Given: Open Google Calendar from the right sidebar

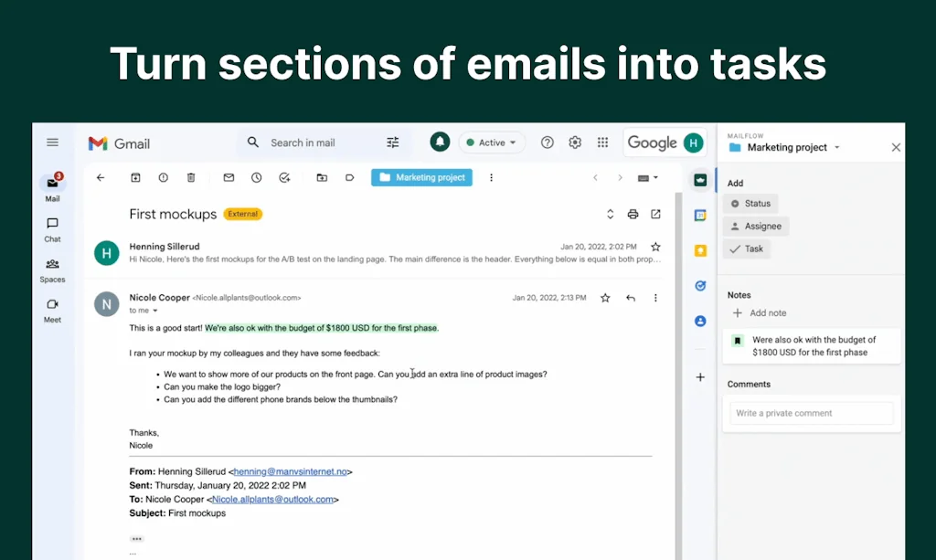Looking at the screenshot, I should coord(700,213).
